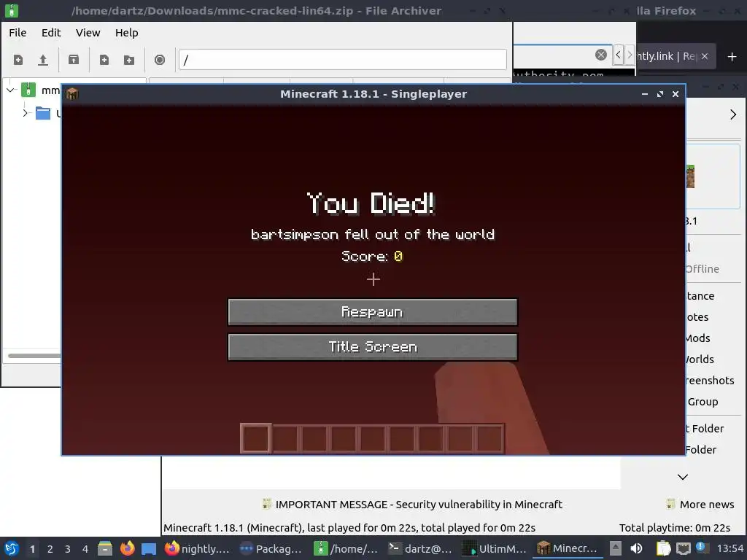This screenshot has height=560, width=747.
Task: Switch to Packag... taskbar window
Action: click(x=271, y=548)
